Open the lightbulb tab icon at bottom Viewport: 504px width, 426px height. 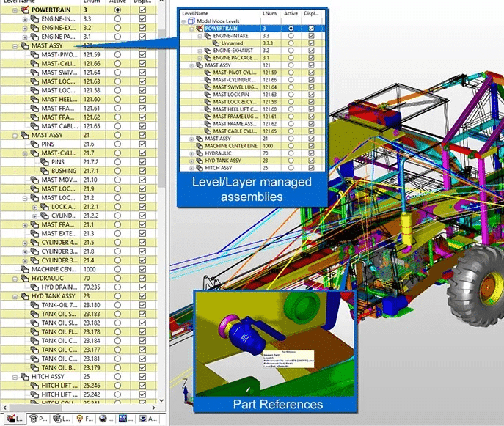[x=79, y=419]
